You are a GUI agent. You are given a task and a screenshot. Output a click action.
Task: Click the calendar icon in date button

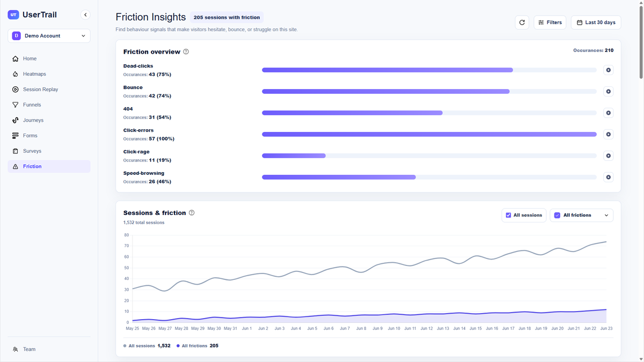coord(580,23)
